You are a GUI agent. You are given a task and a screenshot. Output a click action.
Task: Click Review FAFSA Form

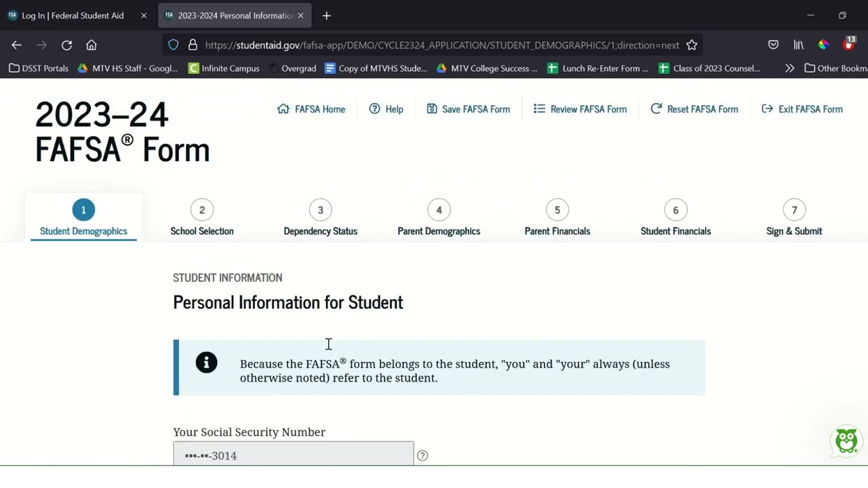point(580,109)
